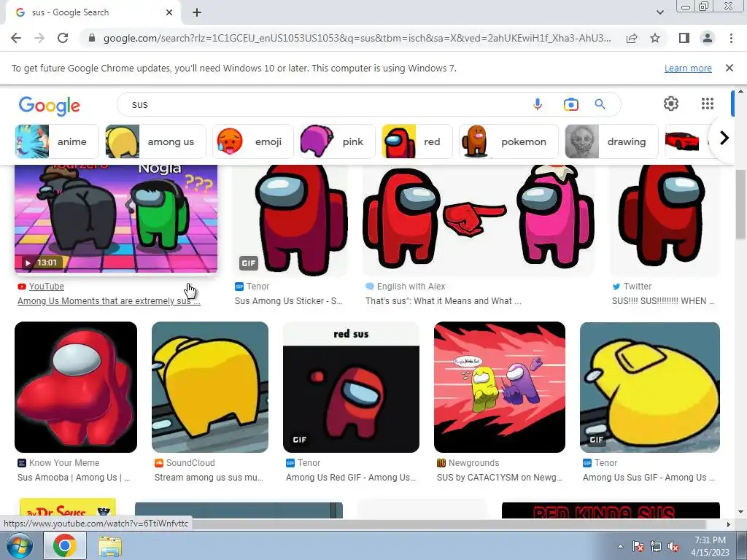Click the vertical page scrollbar thumb
The image size is (747, 560).
740,205
